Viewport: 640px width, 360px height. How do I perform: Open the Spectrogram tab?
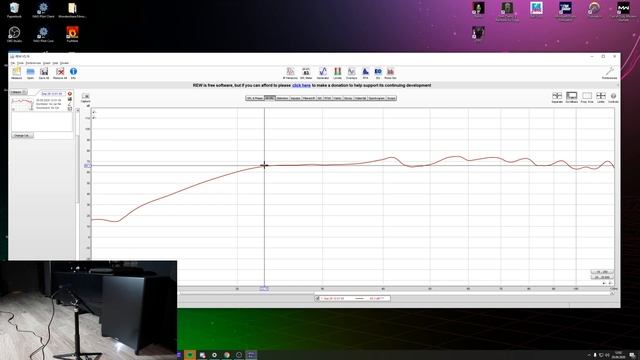(377, 98)
